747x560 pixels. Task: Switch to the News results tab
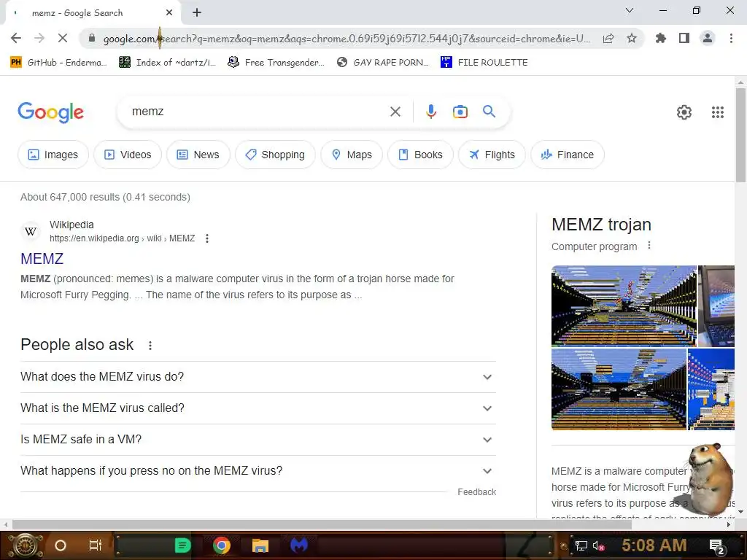click(x=198, y=155)
